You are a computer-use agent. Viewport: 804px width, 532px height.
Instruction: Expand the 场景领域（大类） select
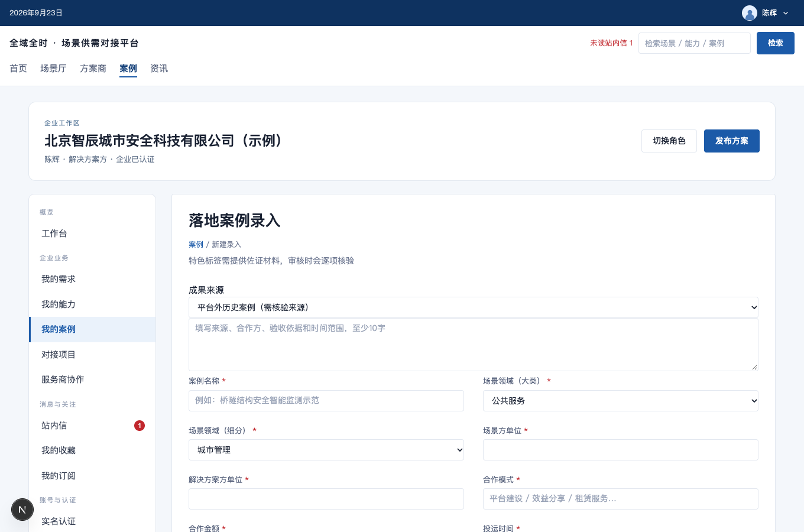coord(621,401)
